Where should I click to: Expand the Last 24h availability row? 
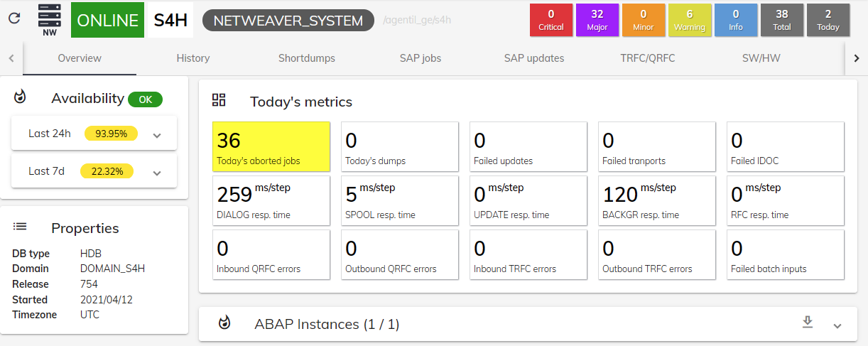tap(158, 134)
